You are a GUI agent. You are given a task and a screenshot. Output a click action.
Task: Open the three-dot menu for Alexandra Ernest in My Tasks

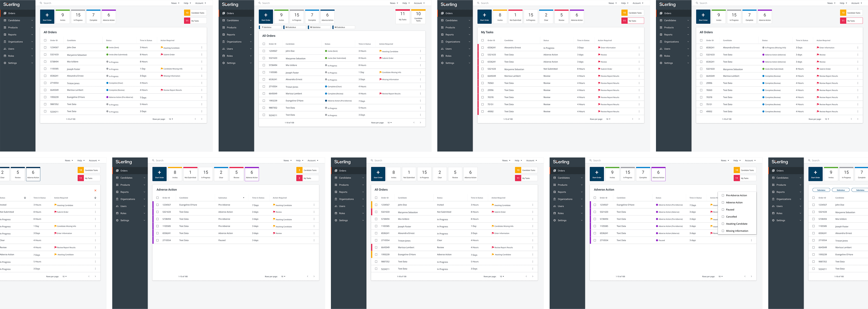[x=639, y=48]
